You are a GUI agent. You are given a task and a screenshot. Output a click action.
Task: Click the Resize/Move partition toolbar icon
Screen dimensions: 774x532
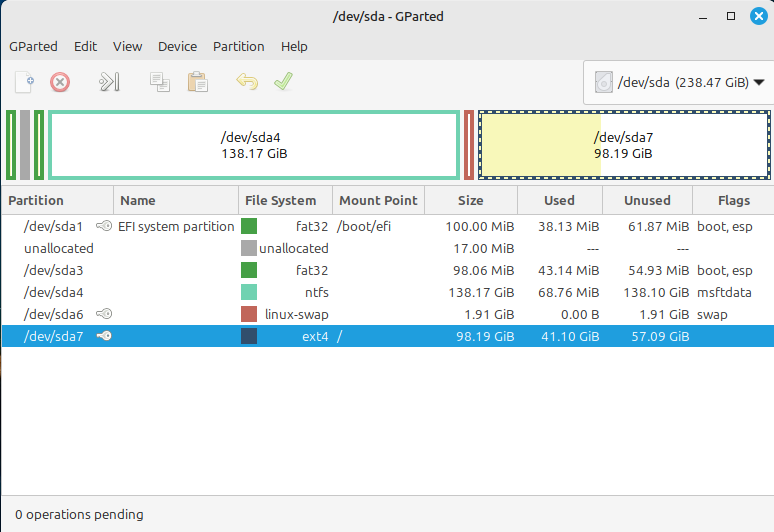click(x=110, y=82)
